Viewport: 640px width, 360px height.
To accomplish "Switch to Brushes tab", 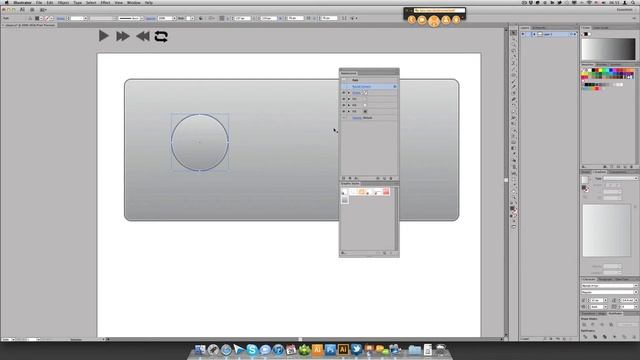I will point(602,64).
